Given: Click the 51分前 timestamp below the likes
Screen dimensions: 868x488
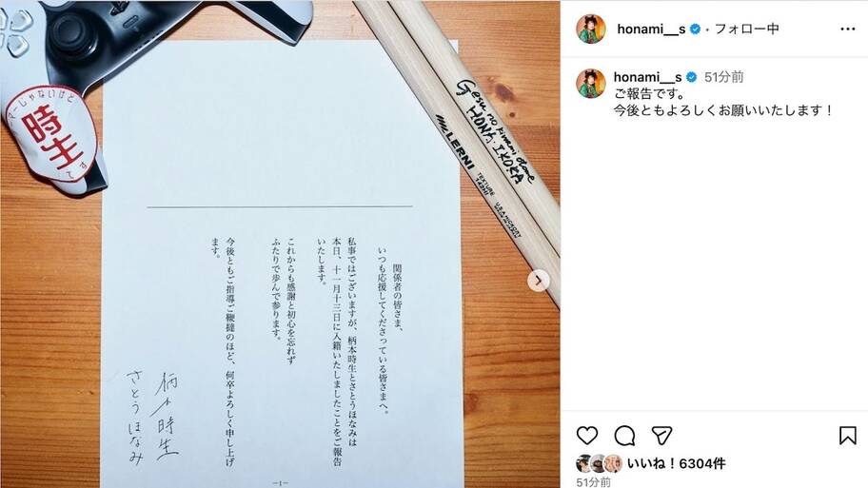Looking at the screenshot, I should click(x=594, y=482).
